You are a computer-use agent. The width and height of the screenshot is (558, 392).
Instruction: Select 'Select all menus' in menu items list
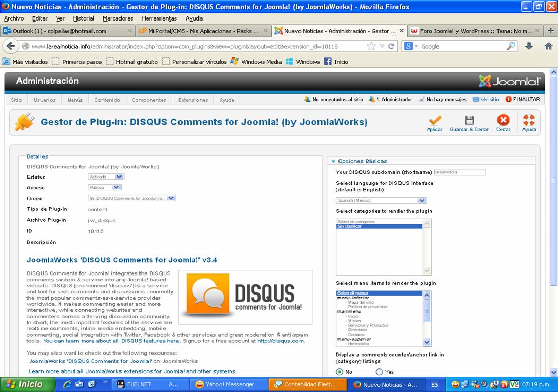(x=379, y=293)
